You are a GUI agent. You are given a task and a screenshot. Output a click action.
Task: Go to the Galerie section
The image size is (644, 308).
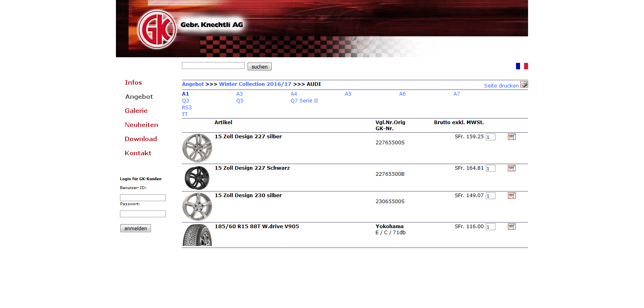coord(136,111)
